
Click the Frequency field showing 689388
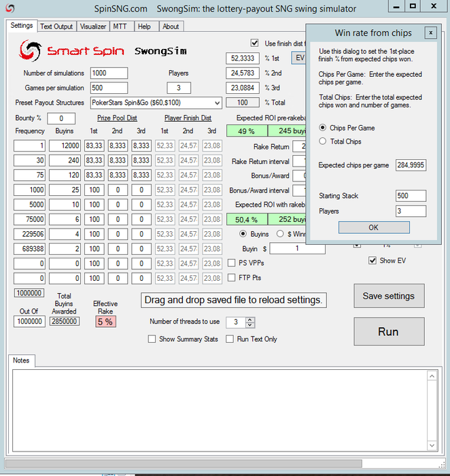29,249
